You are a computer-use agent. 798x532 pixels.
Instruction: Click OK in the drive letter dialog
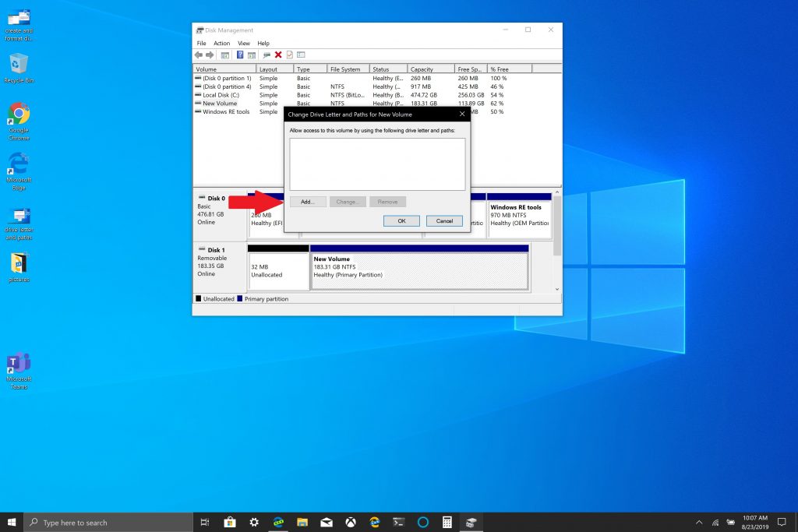(401, 221)
